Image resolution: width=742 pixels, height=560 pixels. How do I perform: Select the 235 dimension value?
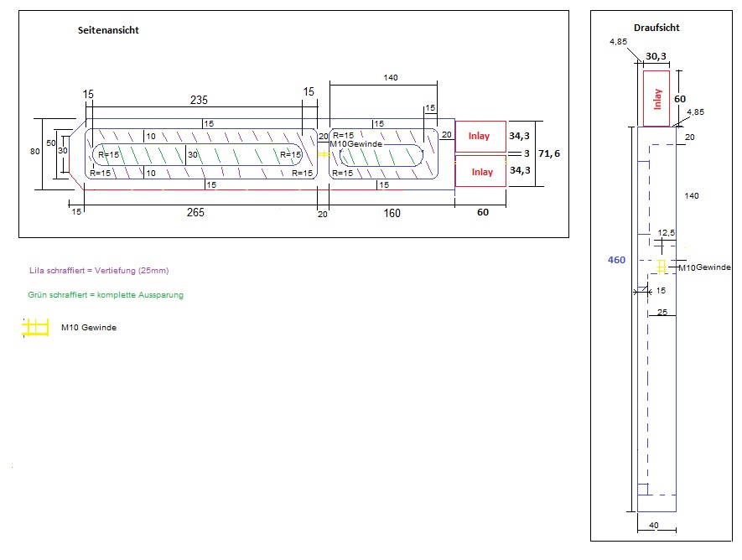click(199, 100)
